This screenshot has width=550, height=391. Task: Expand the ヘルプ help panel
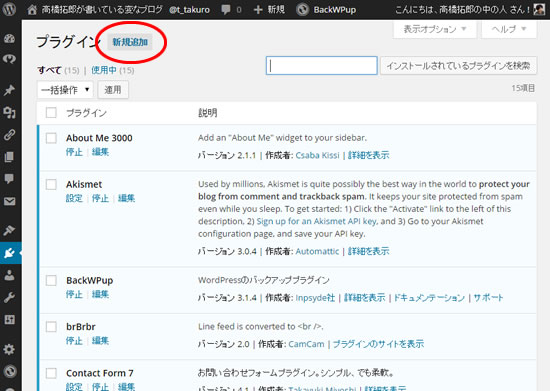pos(509,29)
